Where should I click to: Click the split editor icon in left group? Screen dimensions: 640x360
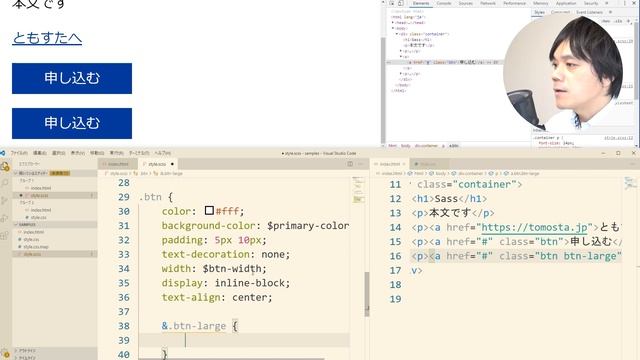click(x=350, y=164)
